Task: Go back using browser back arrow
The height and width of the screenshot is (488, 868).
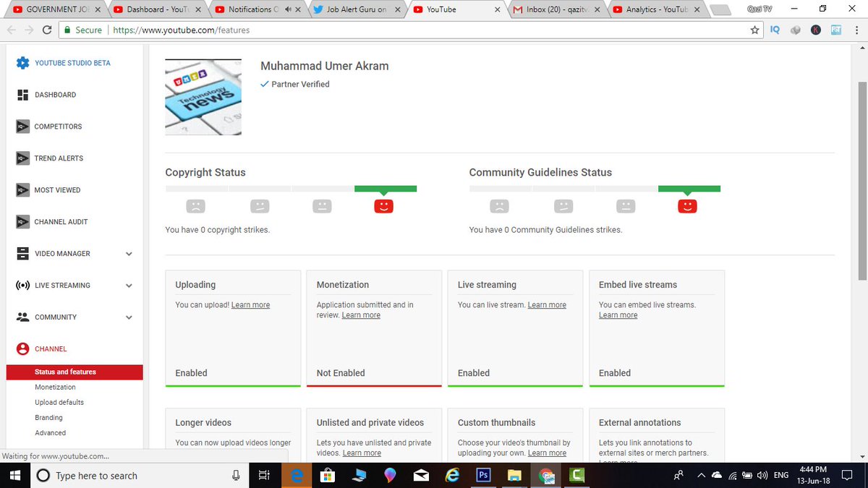Action: [12, 30]
